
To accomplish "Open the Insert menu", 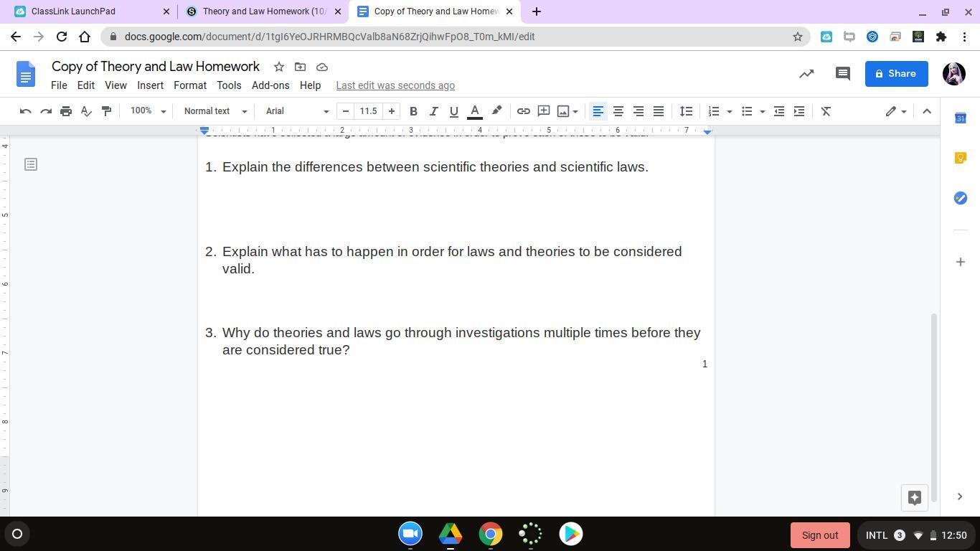I will coord(151,85).
